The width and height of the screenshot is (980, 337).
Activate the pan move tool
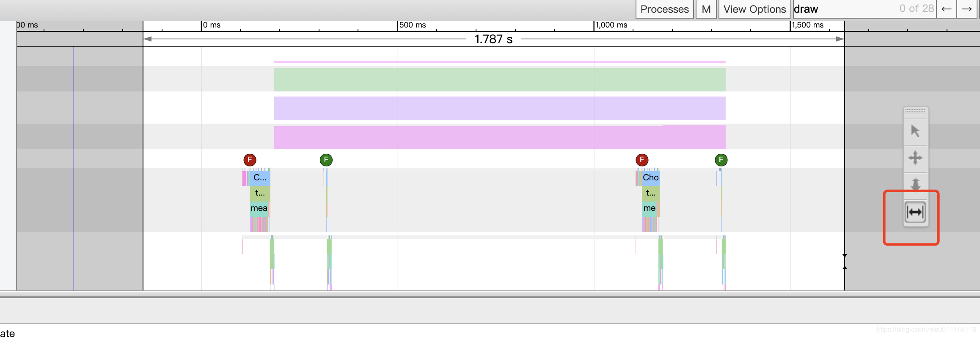915,158
